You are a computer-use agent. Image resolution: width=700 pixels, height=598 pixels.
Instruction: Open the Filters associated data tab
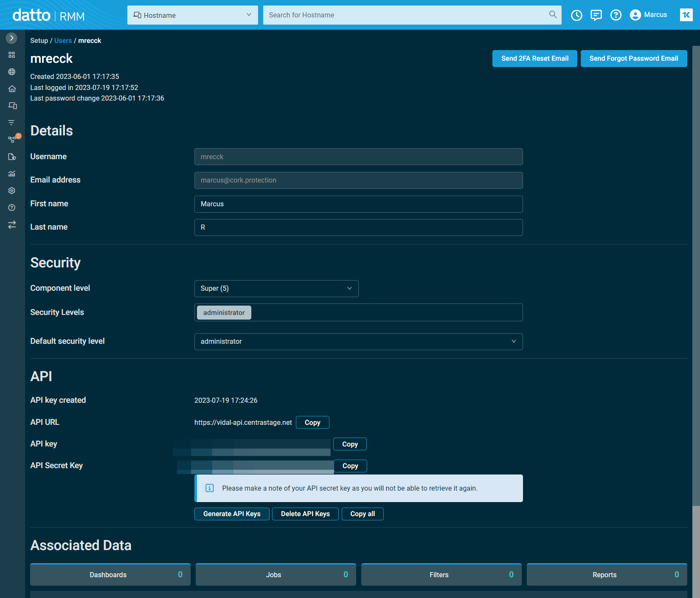441,575
